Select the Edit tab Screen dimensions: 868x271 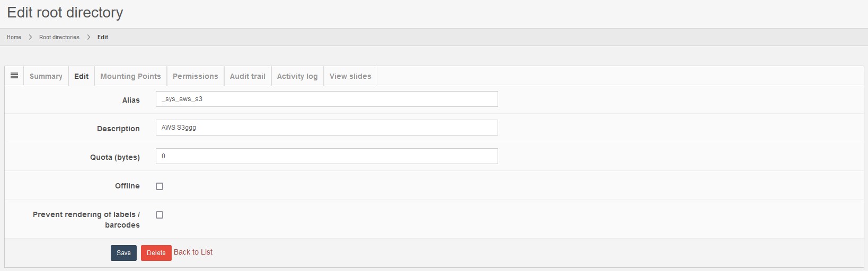coord(81,76)
